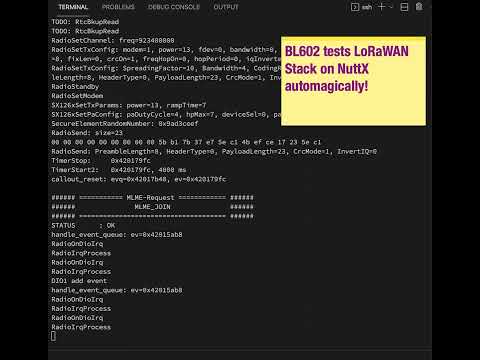
Task: Click the 'STATUS : OK' line
Action: click(83, 226)
